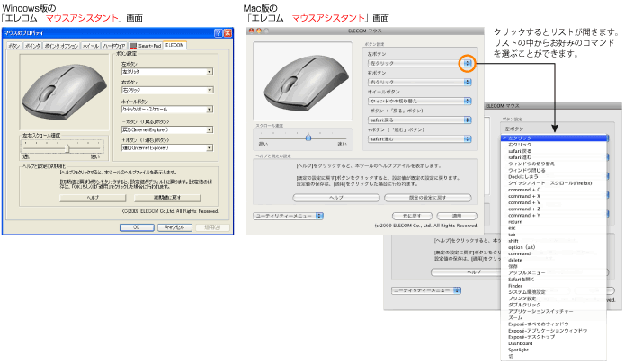Choose アップルメニュー in the list
625x364 pixels.
[x=554, y=273]
